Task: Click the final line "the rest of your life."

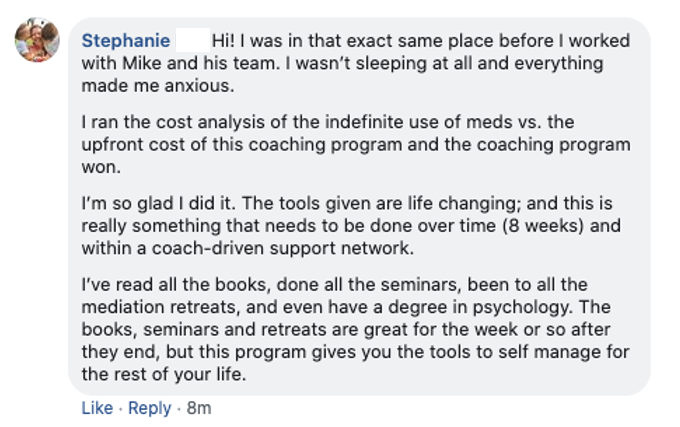Action: tap(164, 375)
